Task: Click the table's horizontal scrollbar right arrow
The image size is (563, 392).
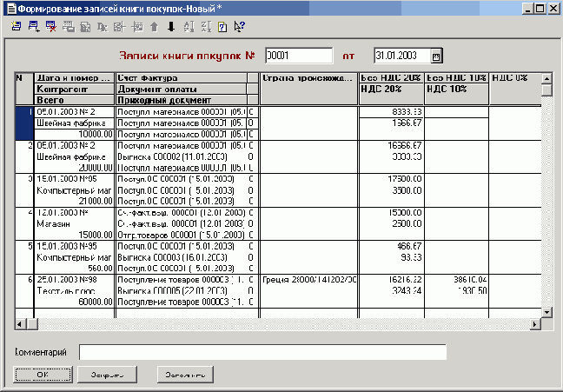Action: [x=534, y=324]
